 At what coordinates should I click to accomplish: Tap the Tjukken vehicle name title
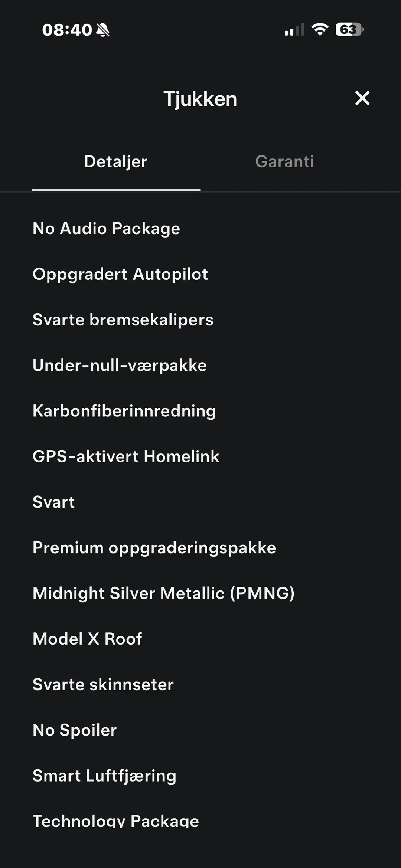pyautogui.click(x=200, y=99)
